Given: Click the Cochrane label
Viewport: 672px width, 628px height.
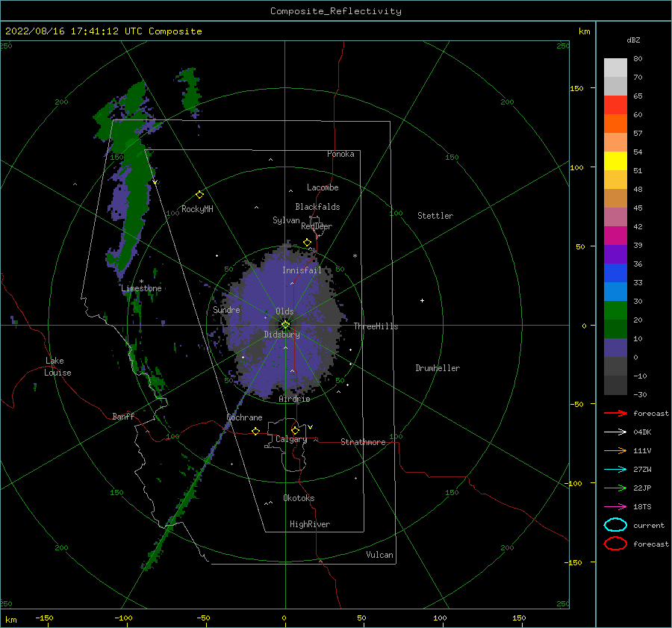Looking at the screenshot, I should (244, 417).
